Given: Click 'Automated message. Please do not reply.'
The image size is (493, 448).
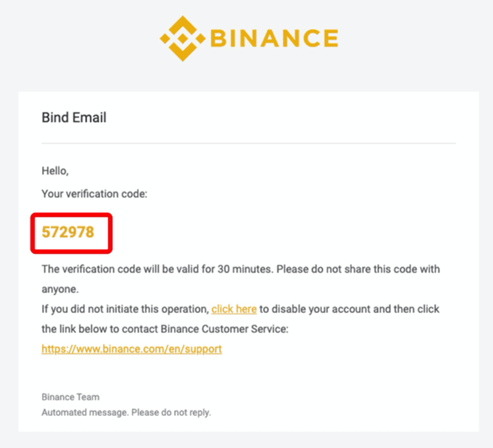Looking at the screenshot, I should pos(126,412).
